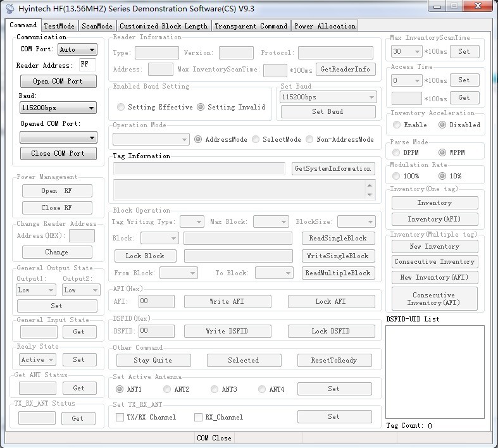Click the Write AFI button
The image size is (498, 448).
click(x=228, y=302)
